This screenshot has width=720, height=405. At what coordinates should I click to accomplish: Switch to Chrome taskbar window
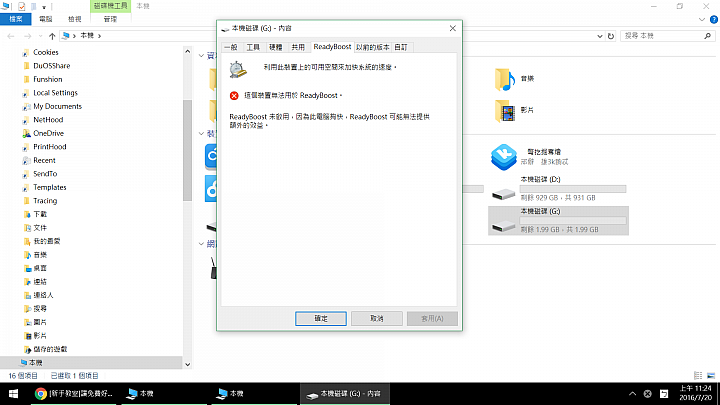pyautogui.click(x=74, y=394)
